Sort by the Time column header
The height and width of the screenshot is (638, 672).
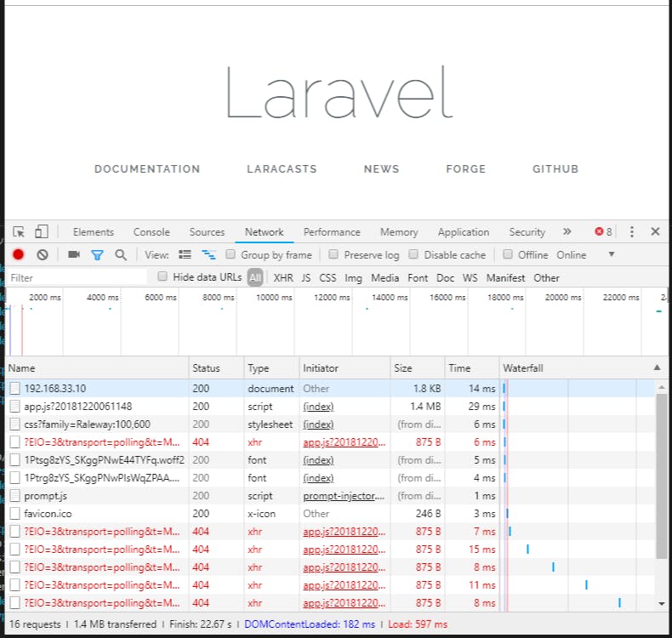tap(472, 368)
